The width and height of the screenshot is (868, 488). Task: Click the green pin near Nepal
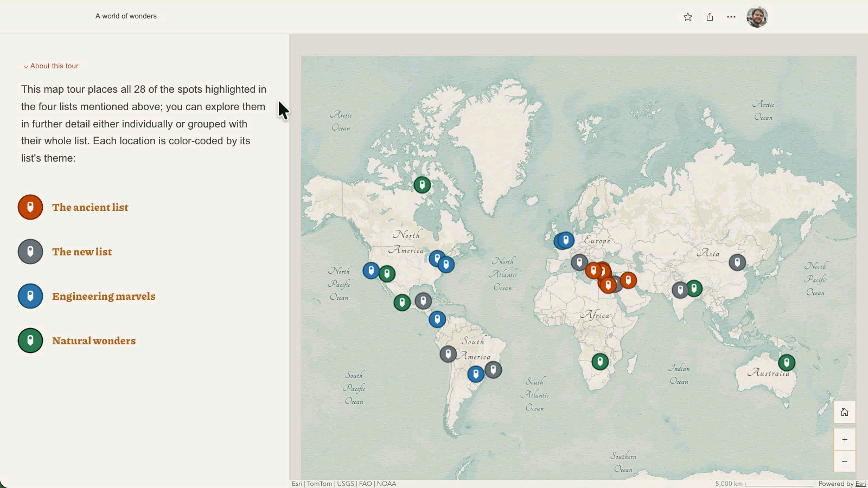pos(694,288)
